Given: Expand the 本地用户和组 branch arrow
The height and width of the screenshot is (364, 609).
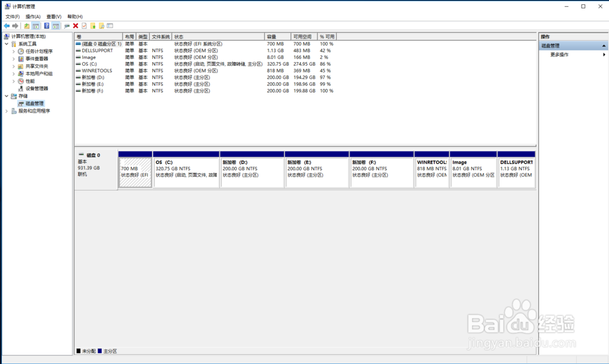Looking at the screenshot, I should coord(13,74).
